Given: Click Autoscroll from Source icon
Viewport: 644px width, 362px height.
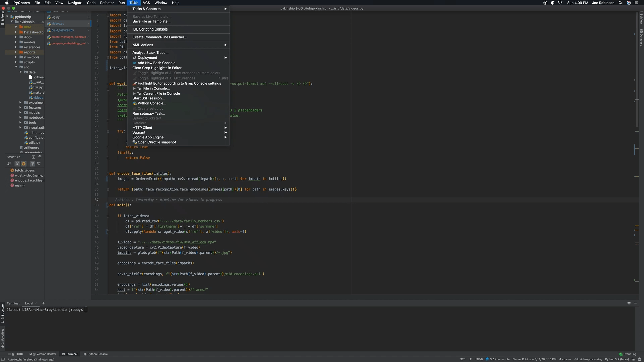Looking at the screenshot, I should pyautogui.click(x=39, y=164).
